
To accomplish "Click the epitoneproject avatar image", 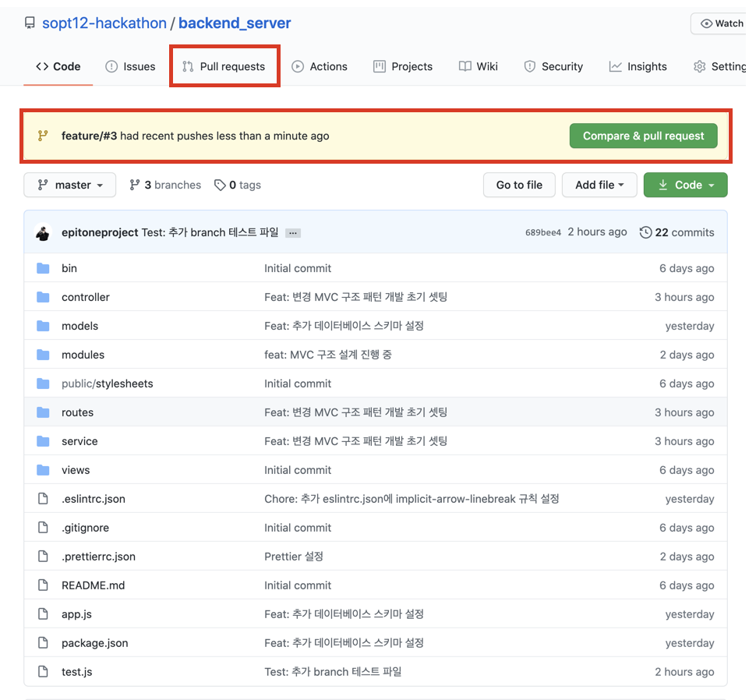I will coord(44,232).
